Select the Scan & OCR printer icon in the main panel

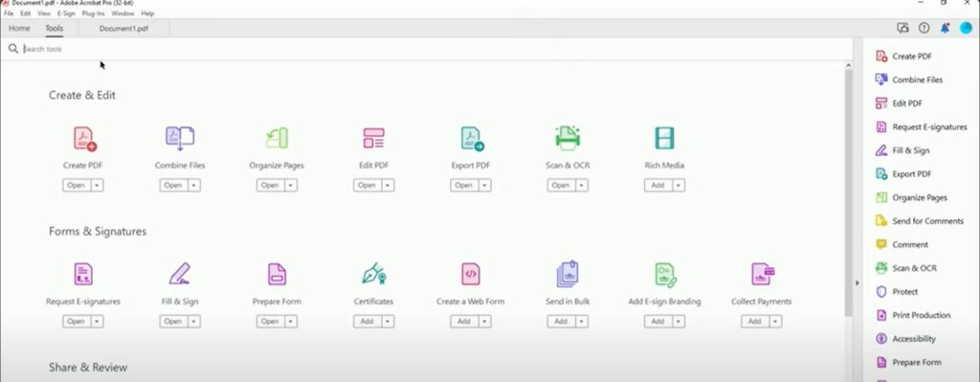pyautogui.click(x=568, y=138)
